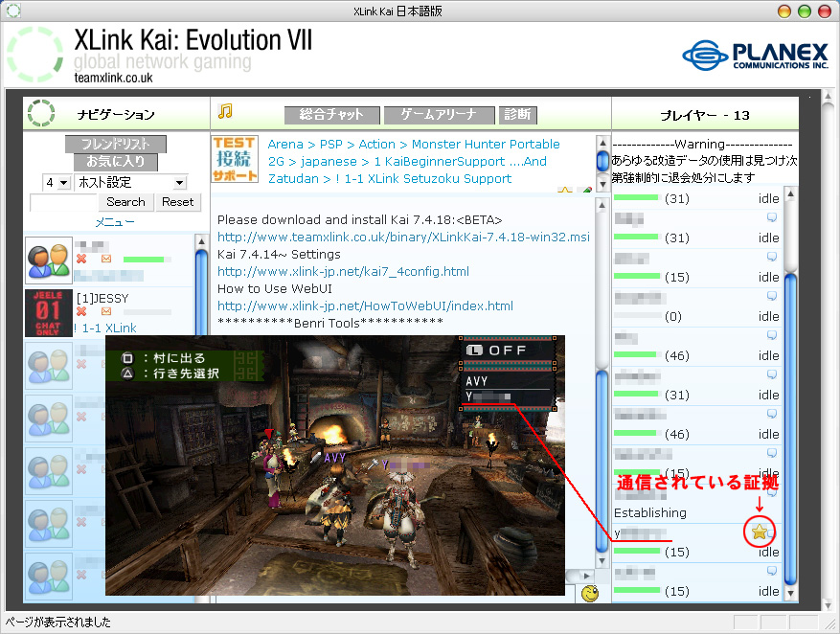Open the フレンドリスト list
This screenshot has height=634, width=840.
coord(116,144)
